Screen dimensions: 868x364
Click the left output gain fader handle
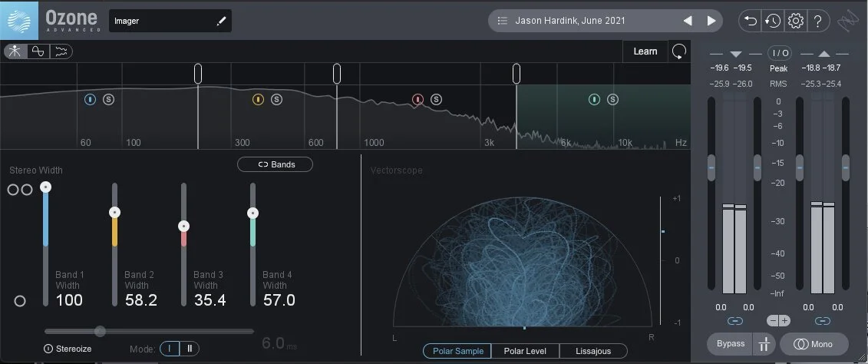coord(800,167)
